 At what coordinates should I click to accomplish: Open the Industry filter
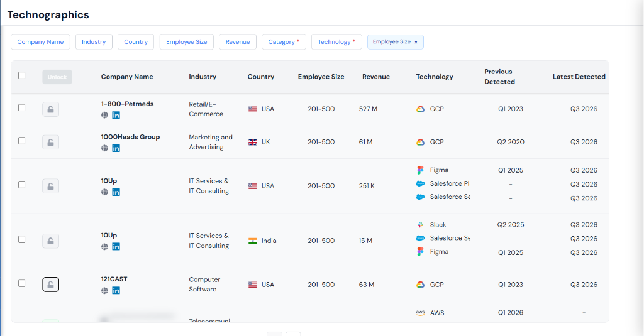94,42
